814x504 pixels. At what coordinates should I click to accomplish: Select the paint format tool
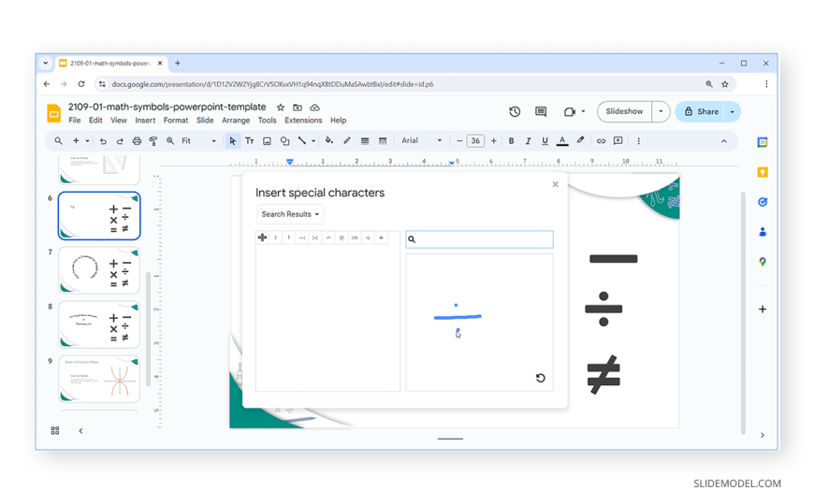point(153,141)
